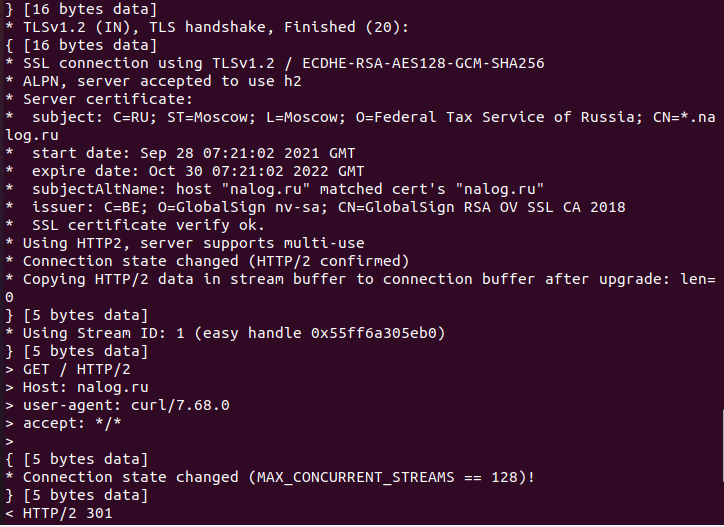Image resolution: width=724 pixels, height=527 pixels.
Task: Click the 'Server certificate:' line
Action: tap(99, 99)
